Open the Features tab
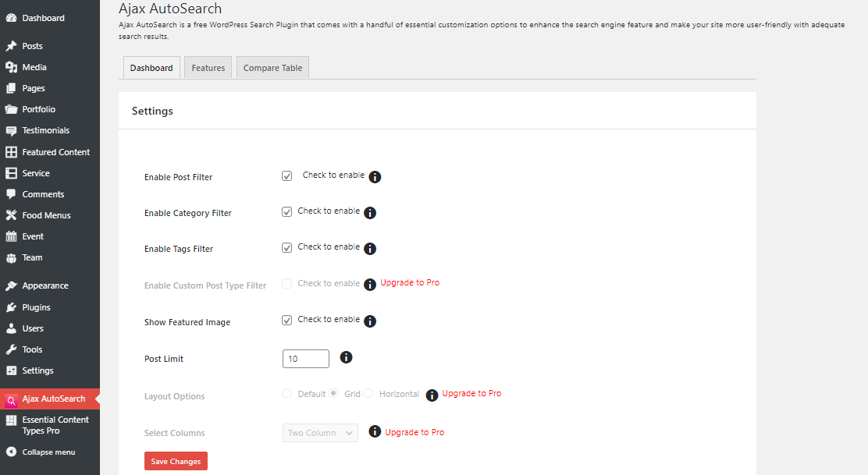This screenshot has width=868, height=475. 208,67
